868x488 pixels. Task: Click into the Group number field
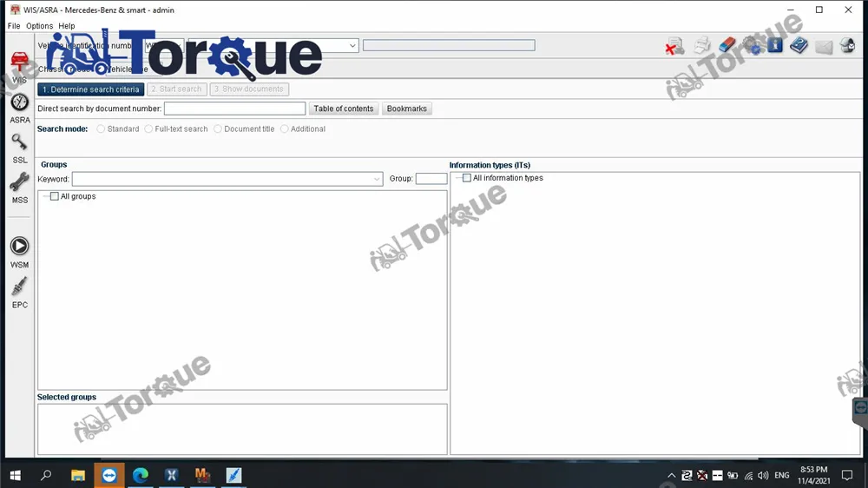431,178
